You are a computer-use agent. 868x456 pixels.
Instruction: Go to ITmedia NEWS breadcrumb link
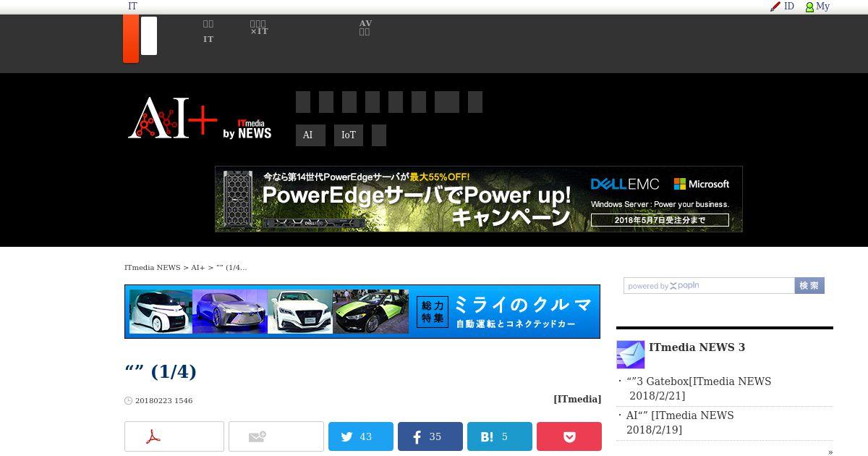152,268
